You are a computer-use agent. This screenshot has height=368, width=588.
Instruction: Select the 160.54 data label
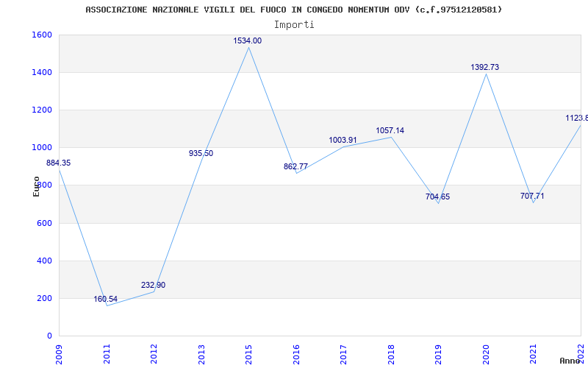click(105, 300)
